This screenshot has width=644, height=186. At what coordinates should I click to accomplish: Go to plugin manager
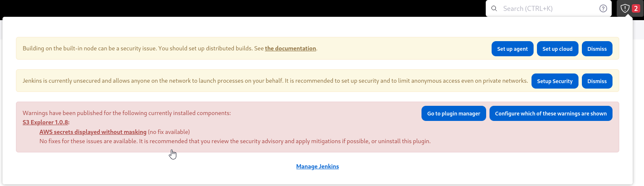pos(454,113)
